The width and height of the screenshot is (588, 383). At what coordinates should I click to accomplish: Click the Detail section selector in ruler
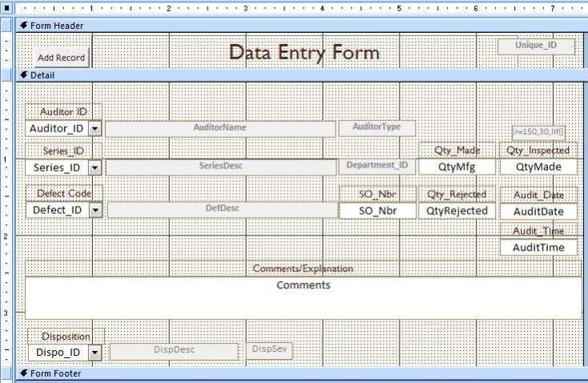(6, 75)
